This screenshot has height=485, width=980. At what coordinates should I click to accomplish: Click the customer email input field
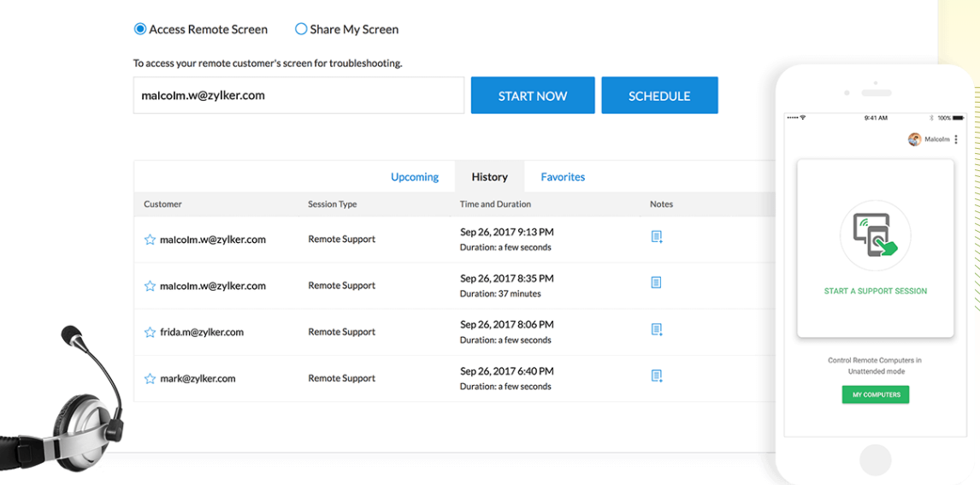pos(298,96)
